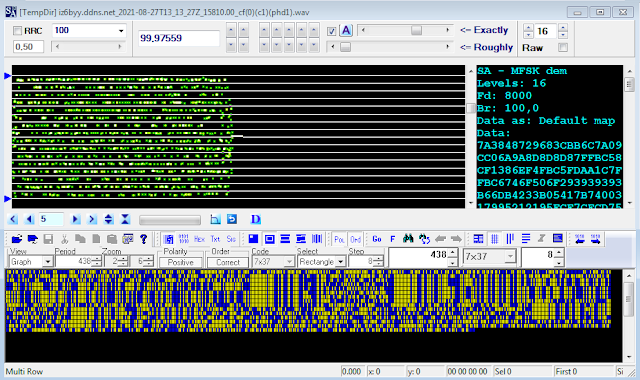Click the measurement corner icon left of undo
The width and height of the screenshot is (640, 380).
(215, 220)
